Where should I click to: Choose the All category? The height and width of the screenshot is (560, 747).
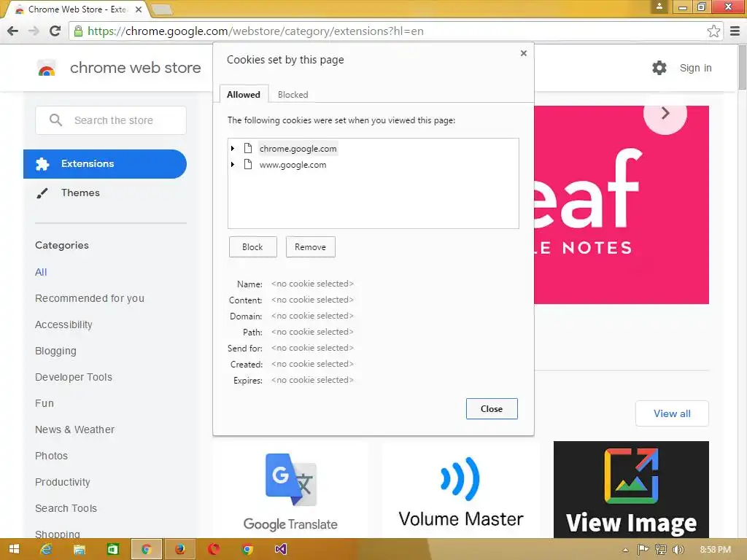41,272
